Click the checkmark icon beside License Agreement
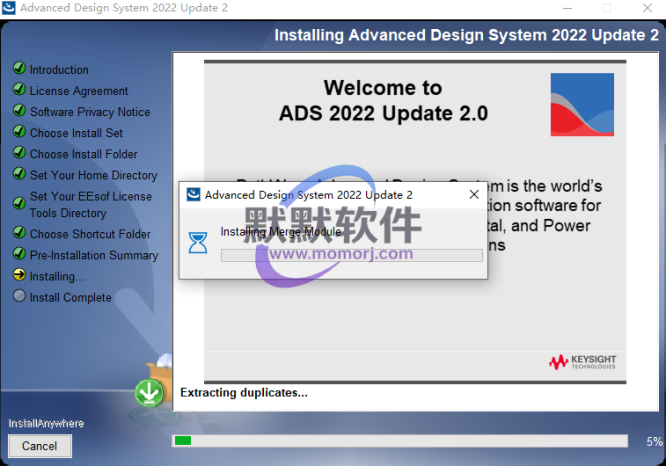The image size is (666, 466). click(x=19, y=90)
